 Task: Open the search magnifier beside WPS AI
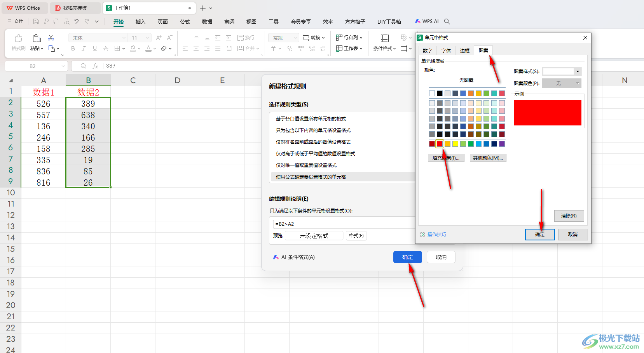pos(447,21)
